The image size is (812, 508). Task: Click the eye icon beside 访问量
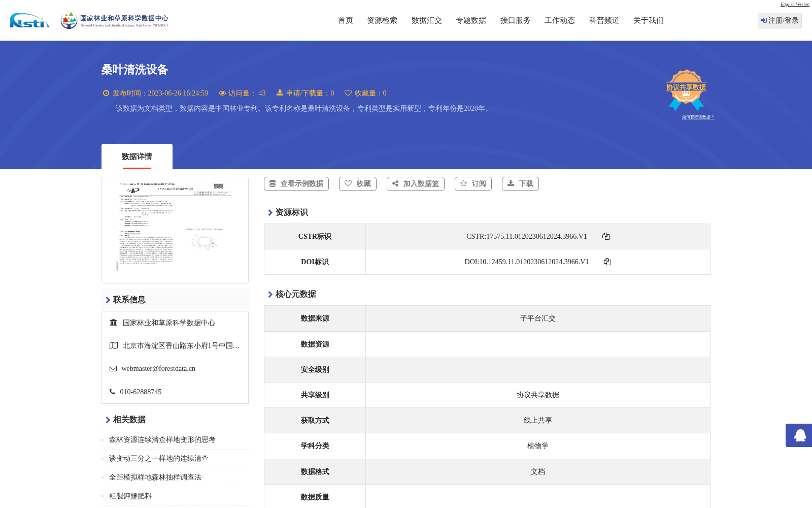coord(222,93)
